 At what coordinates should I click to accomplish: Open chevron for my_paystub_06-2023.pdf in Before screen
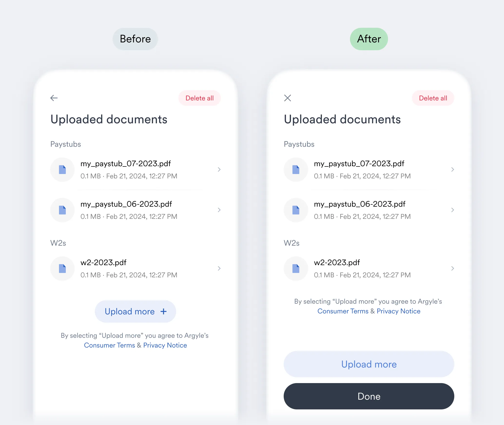point(219,210)
